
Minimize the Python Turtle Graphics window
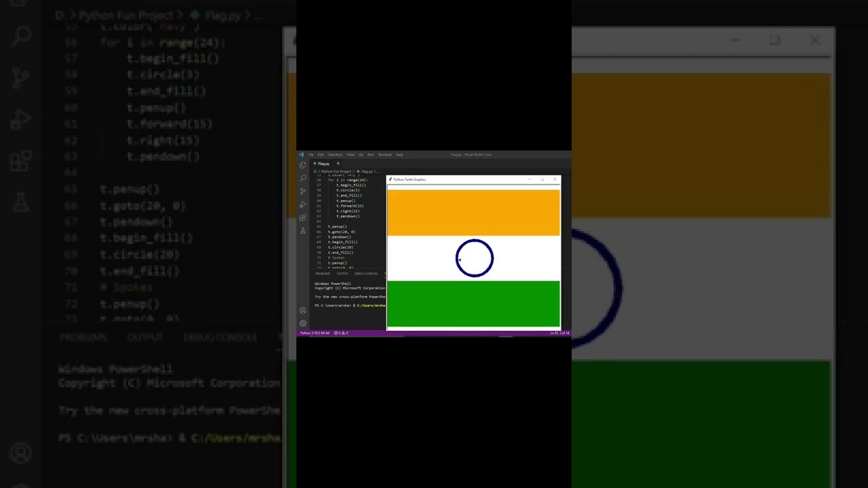tap(530, 180)
